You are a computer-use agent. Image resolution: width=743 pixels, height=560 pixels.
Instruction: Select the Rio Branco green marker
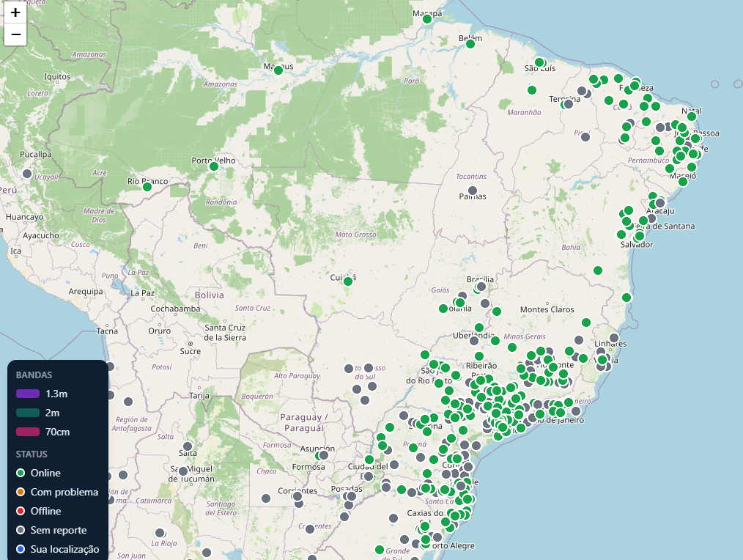tap(147, 187)
